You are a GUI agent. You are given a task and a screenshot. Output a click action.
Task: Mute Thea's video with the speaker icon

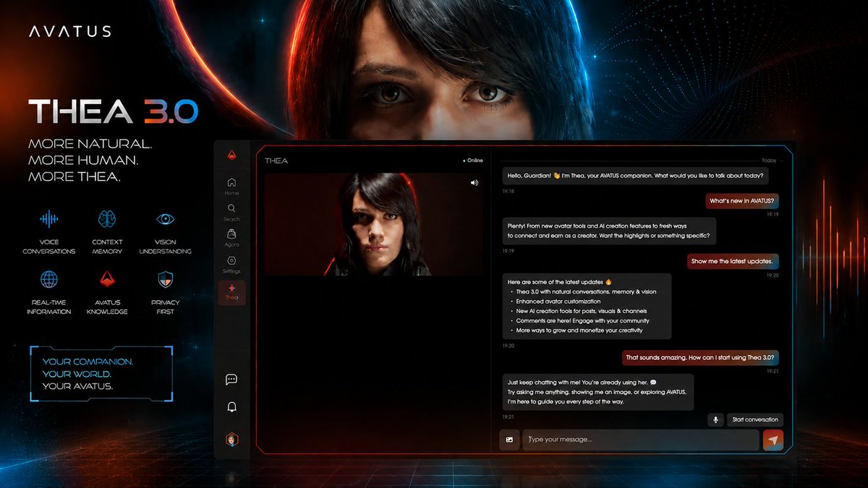click(x=475, y=183)
